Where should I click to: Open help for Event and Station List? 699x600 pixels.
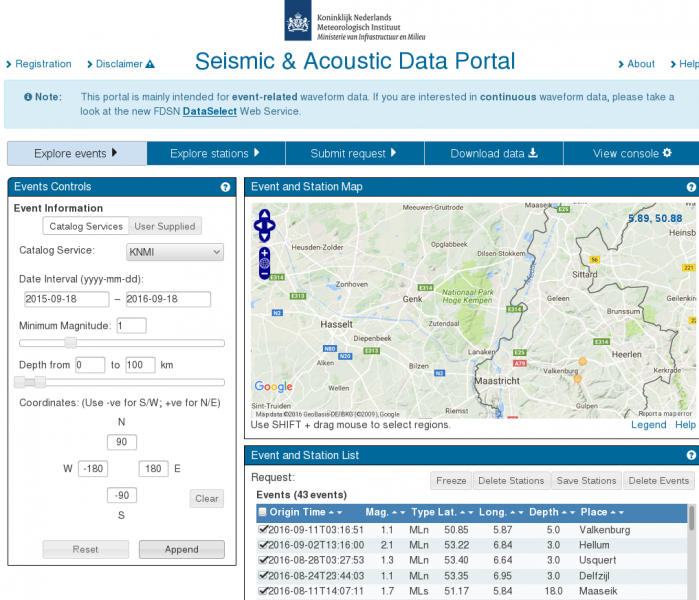tap(691, 456)
